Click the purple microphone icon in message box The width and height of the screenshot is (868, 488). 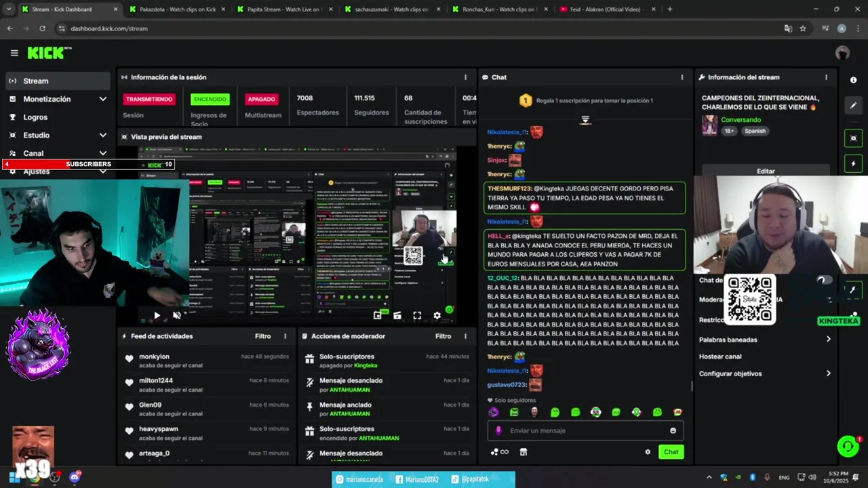point(498,430)
